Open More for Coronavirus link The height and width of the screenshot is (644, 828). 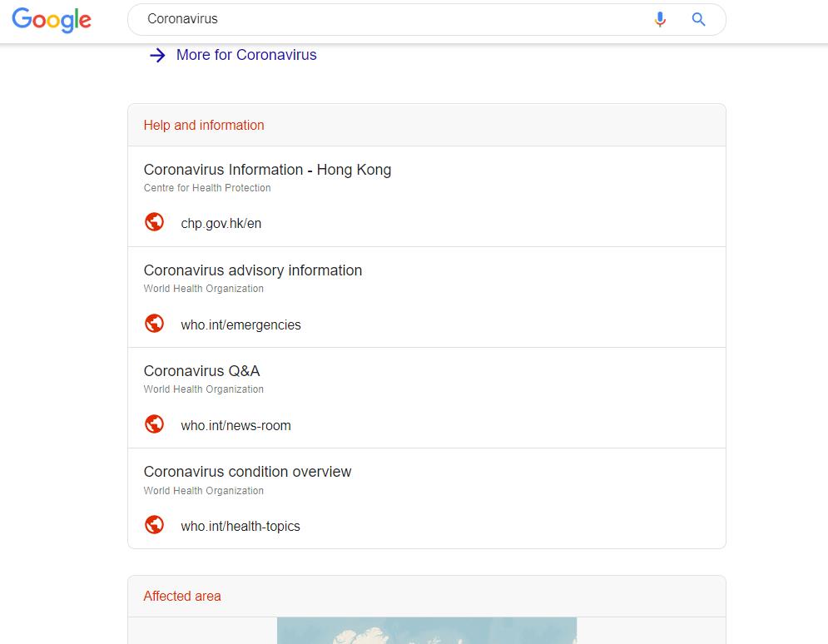click(x=246, y=55)
